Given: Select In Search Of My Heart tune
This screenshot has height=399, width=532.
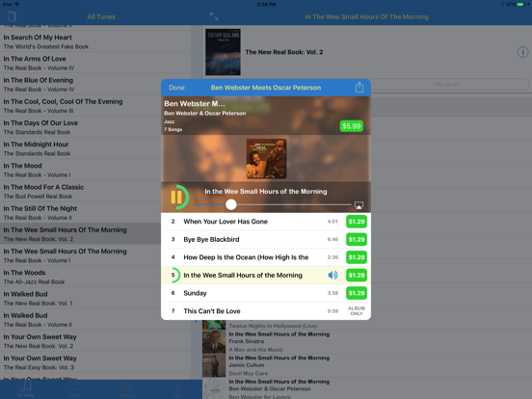Looking at the screenshot, I should 95,41.
